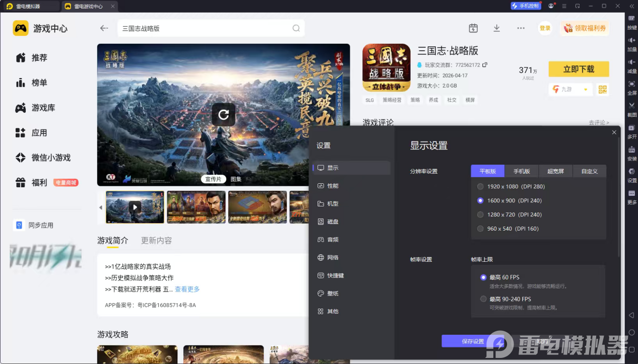638x364 pixels.
Task: Select the 960 x 540 (DPI 160) resolution
Action: point(507,229)
